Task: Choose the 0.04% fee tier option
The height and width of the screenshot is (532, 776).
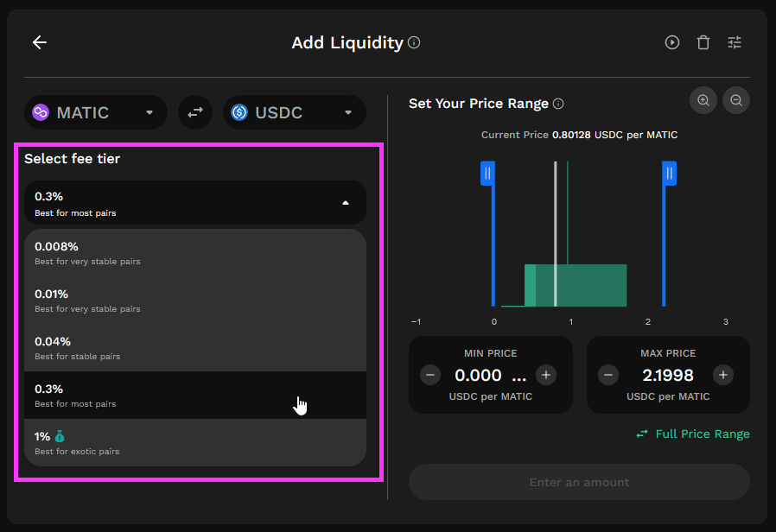Action: 195,347
